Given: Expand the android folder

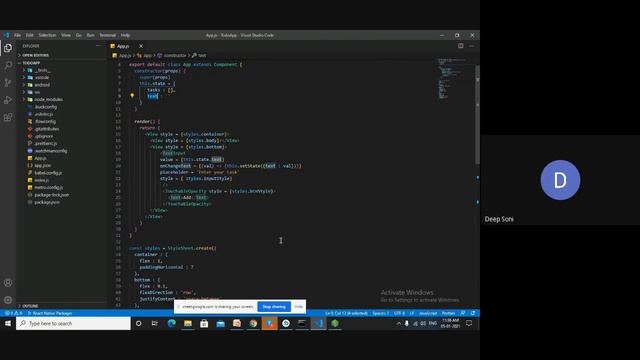Looking at the screenshot, I should pos(42,85).
